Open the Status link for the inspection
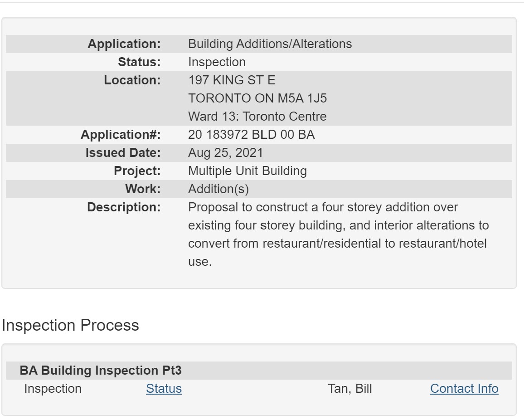The height and width of the screenshot is (420, 524). point(164,389)
